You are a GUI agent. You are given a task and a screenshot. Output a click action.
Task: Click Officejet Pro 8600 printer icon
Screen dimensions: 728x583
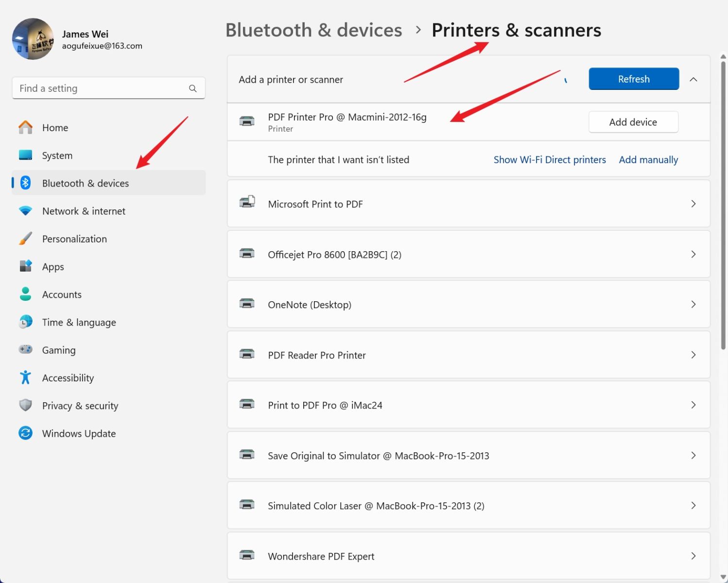[247, 254]
